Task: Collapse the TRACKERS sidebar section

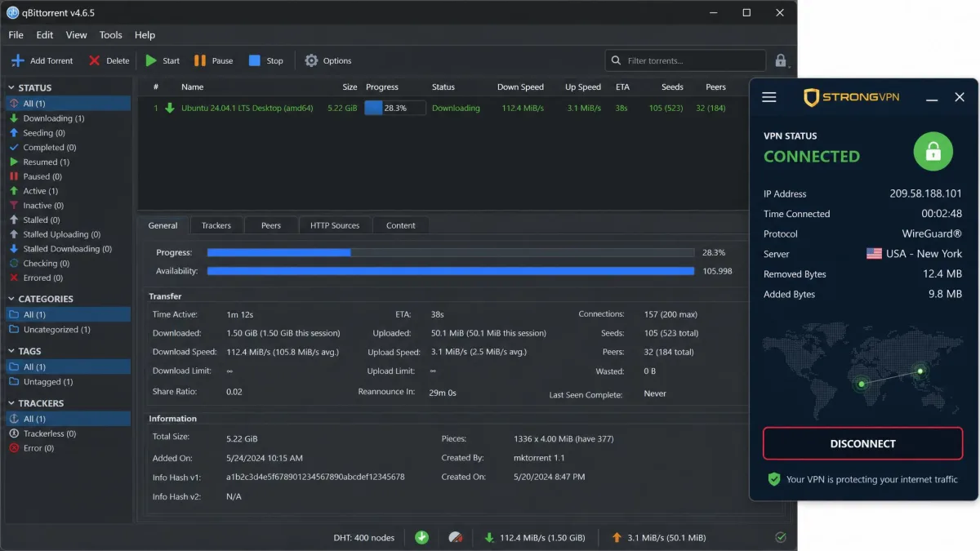Action: 11,403
